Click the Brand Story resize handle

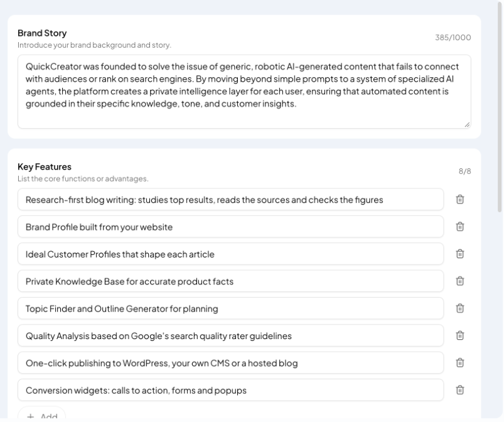tap(467, 125)
